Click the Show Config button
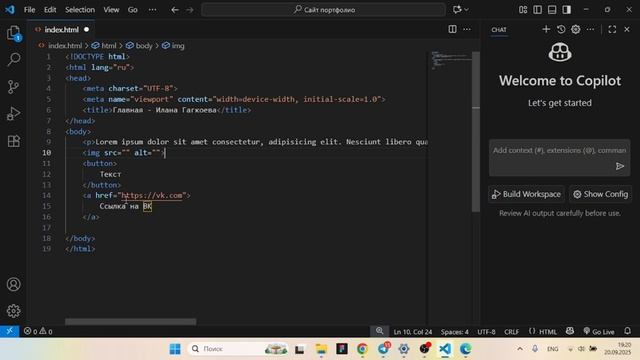 [600, 194]
